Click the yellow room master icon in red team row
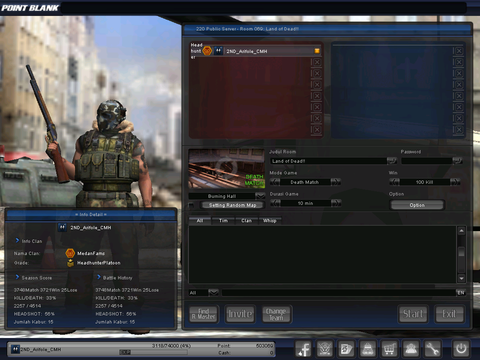 [317, 51]
